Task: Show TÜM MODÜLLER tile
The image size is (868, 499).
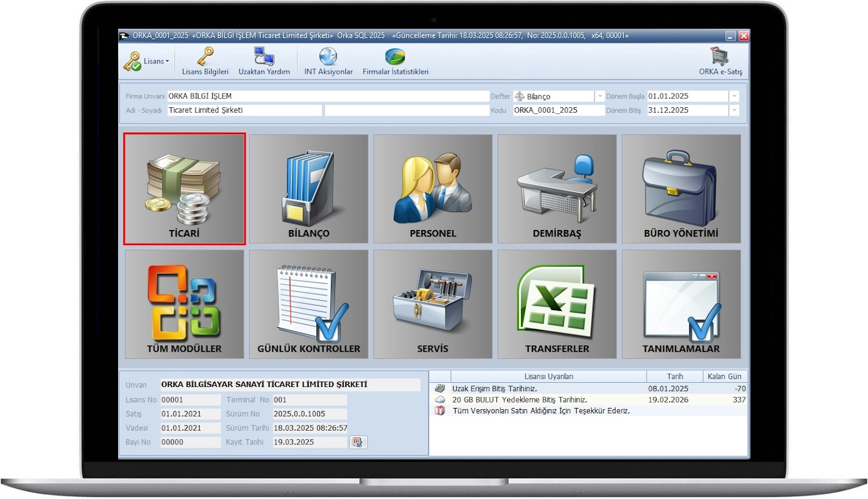Action: (185, 304)
